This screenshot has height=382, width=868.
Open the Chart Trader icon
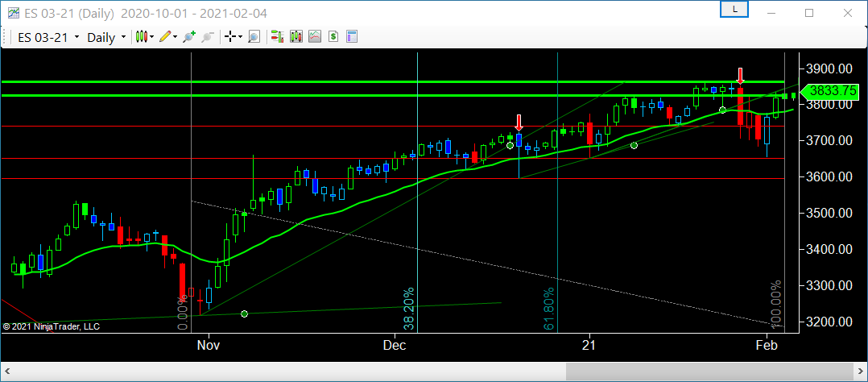[277, 37]
